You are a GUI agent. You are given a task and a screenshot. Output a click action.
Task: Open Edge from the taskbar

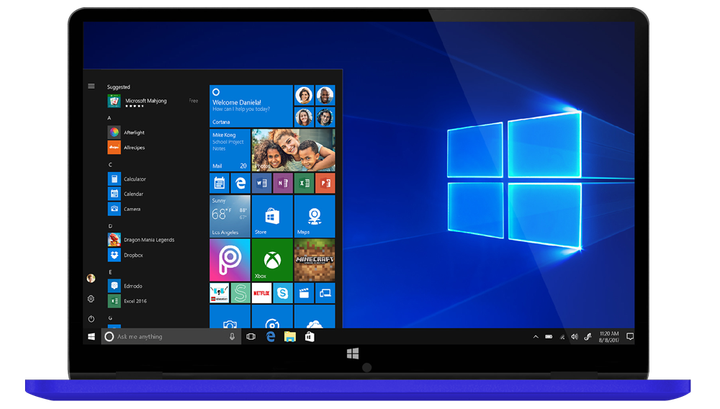[x=270, y=336]
